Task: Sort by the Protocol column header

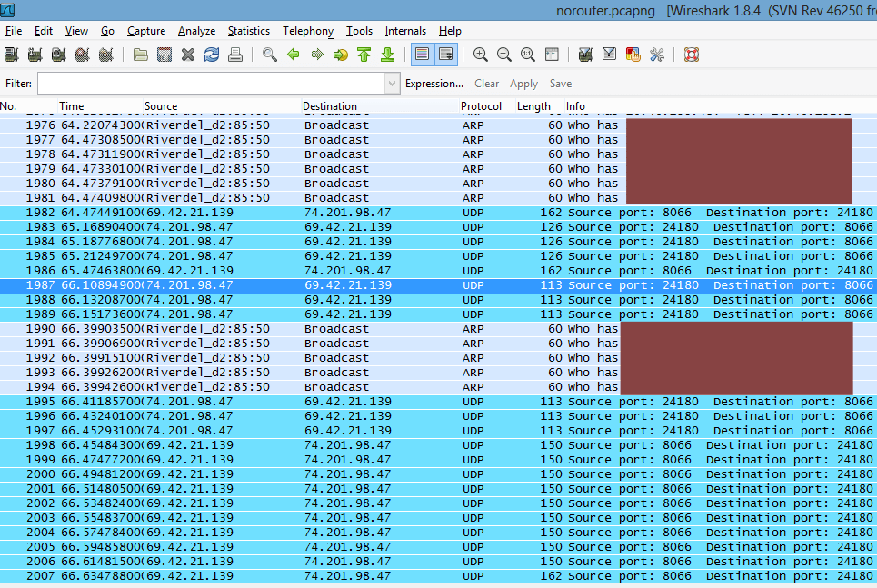Action: click(486, 105)
